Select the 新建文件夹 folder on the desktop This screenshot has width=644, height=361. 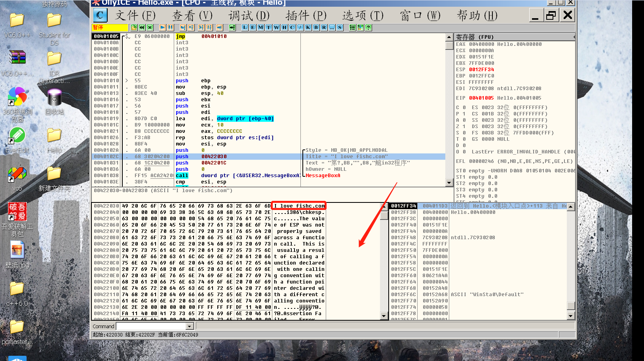54,179
